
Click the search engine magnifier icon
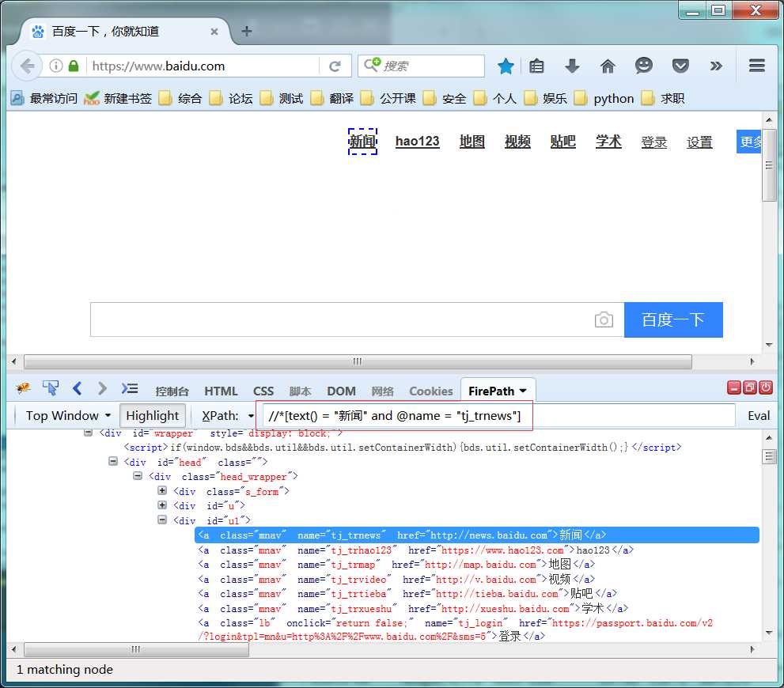click(x=372, y=65)
